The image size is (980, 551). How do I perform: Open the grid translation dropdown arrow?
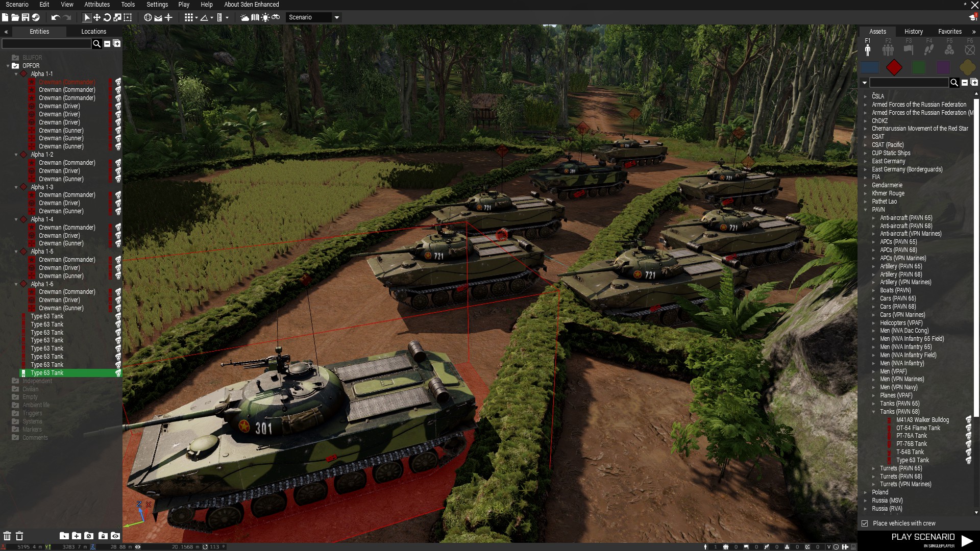coord(197,18)
